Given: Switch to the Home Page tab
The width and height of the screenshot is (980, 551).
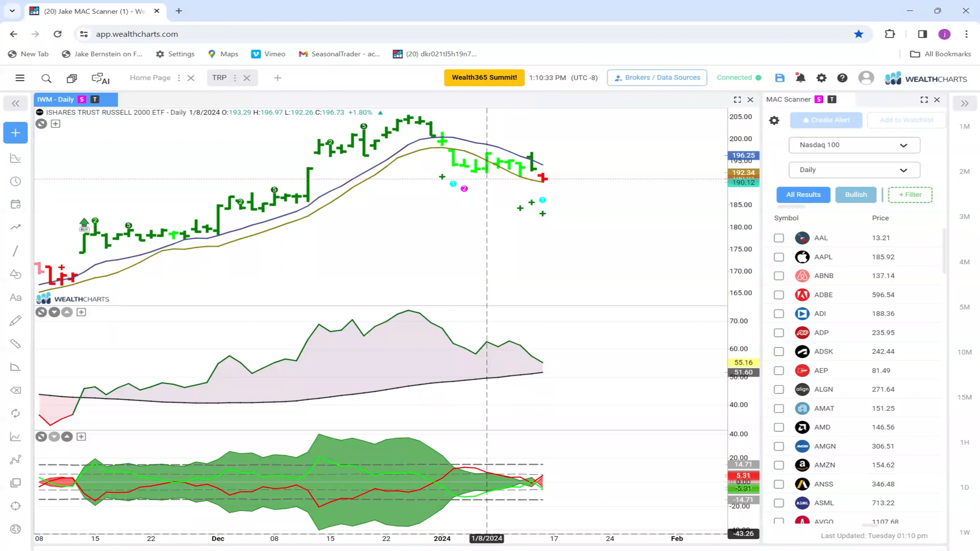Looking at the screenshot, I should pos(150,78).
